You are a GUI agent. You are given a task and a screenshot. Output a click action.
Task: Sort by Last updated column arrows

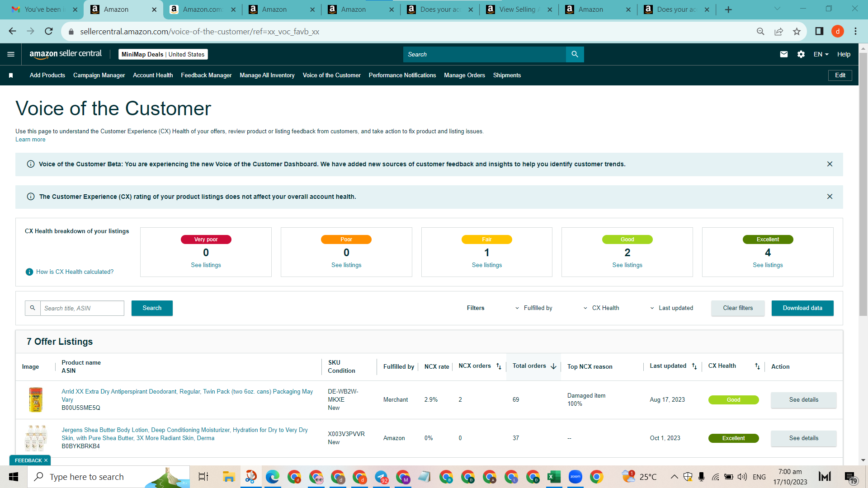694,366
